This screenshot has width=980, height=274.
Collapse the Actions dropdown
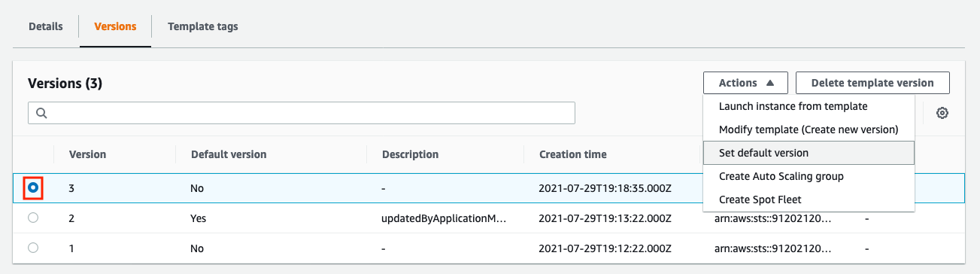tap(745, 83)
